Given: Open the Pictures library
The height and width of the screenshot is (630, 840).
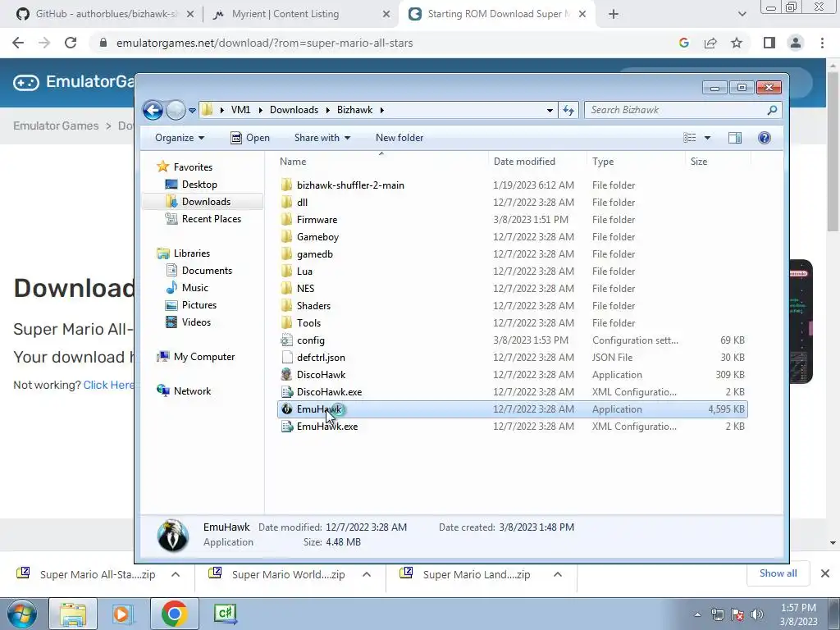Looking at the screenshot, I should (x=199, y=305).
